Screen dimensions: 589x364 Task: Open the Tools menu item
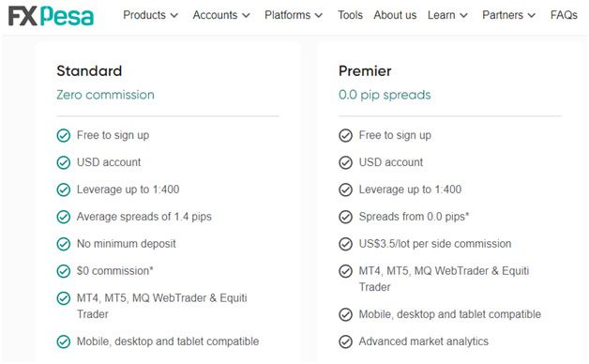click(350, 15)
